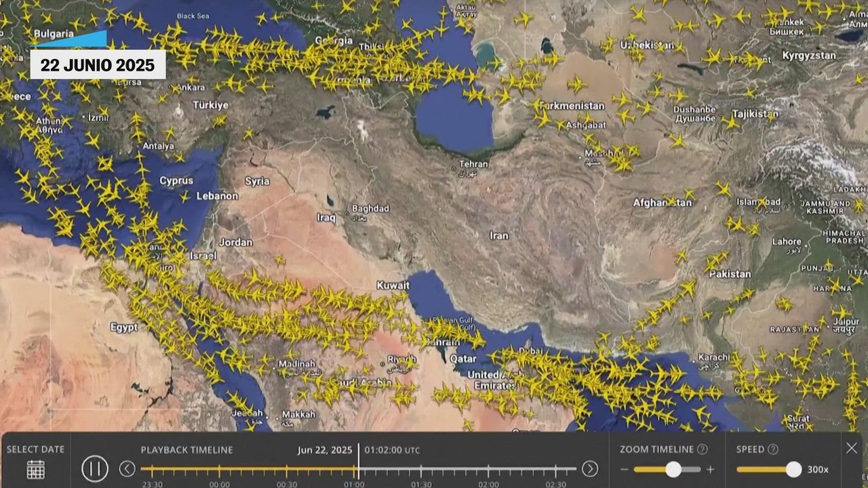Click the Madinah city label
The image size is (868, 488).
pyautogui.click(x=297, y=364)
